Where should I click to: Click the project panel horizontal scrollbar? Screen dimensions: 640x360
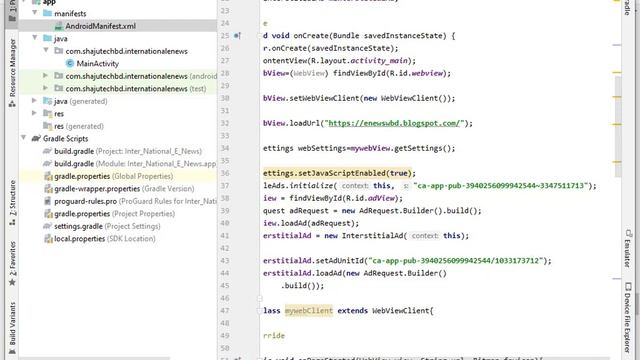coord(94,358)
